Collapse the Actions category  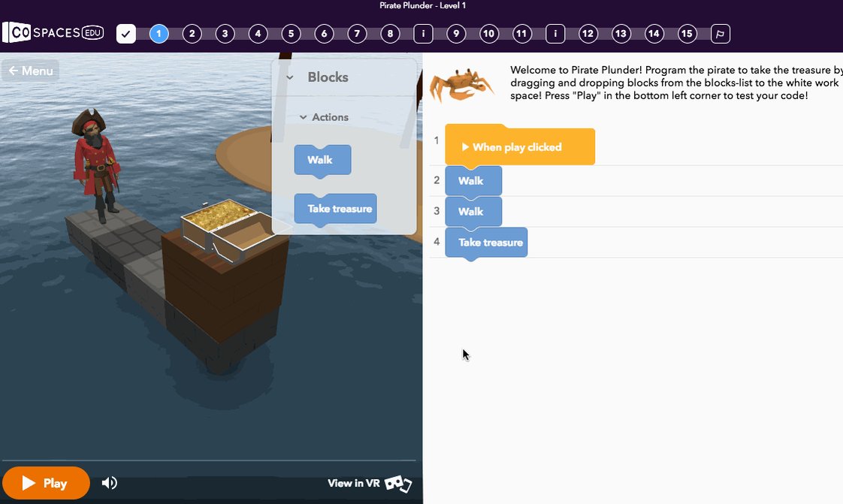[x=304, y=117]
